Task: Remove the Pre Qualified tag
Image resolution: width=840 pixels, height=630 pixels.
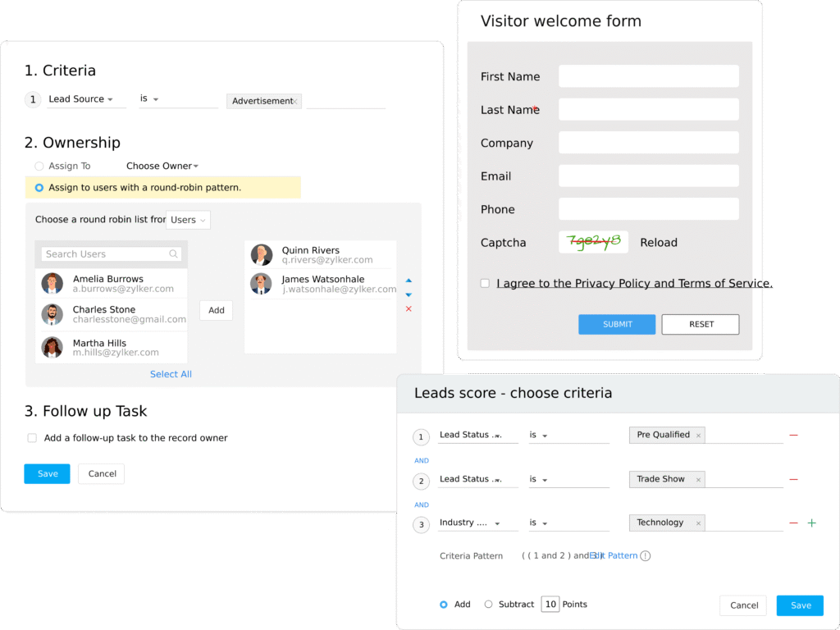Action: pos(698,436)
